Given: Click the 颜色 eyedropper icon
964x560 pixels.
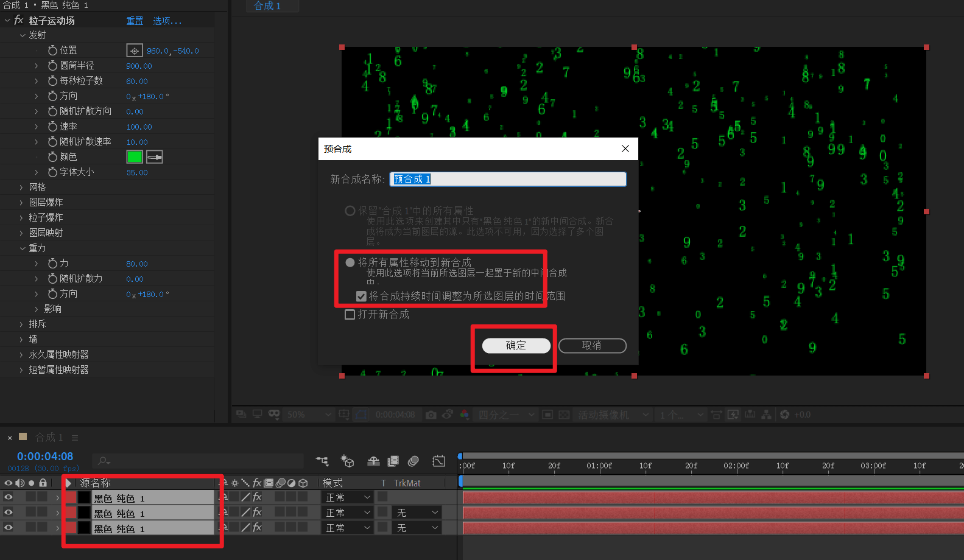Looking at the screenshot, I should point(155,157).
